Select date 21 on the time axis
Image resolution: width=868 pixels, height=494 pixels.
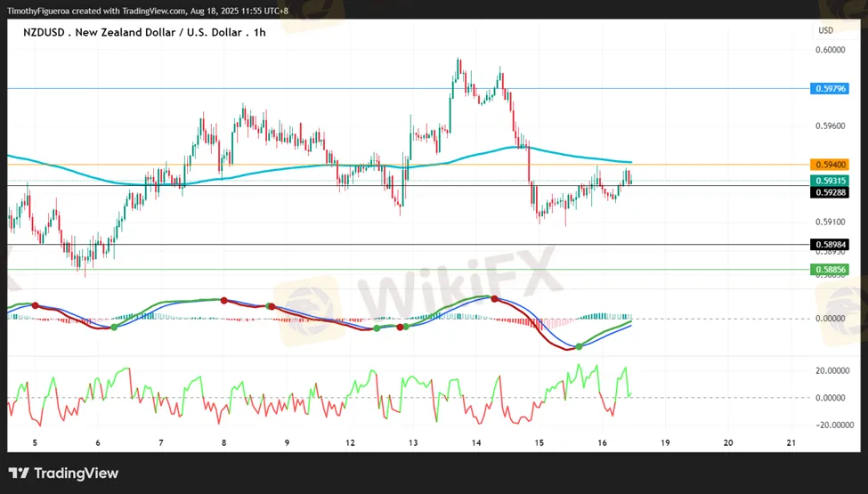(x=791, y=442)
